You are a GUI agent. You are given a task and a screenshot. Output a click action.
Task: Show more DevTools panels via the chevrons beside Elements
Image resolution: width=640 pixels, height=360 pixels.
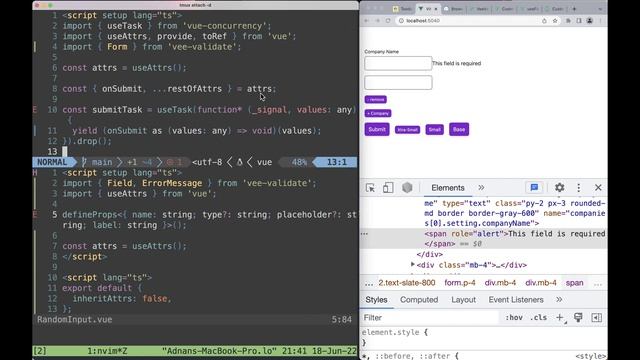481,188
